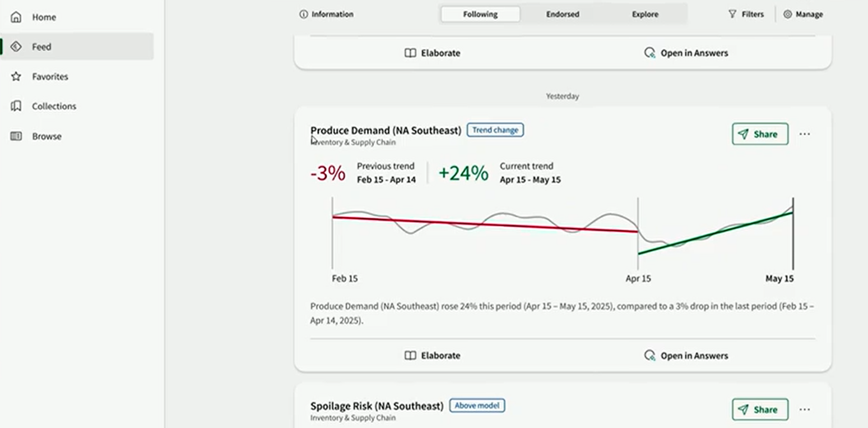
Task: Expand details via the Trend change badge
Action: [x=495, y=130]
